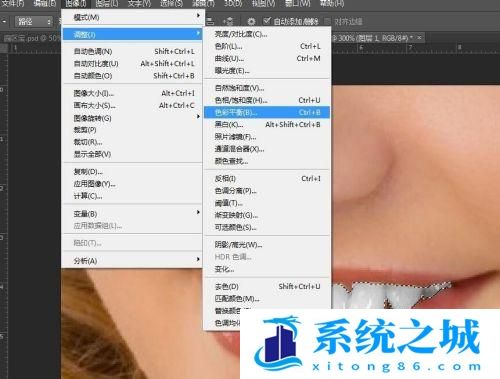This screenshot has height=379, width=500.
Task: Choose 显示全部(V) in the Image menu
Action: 132,154
